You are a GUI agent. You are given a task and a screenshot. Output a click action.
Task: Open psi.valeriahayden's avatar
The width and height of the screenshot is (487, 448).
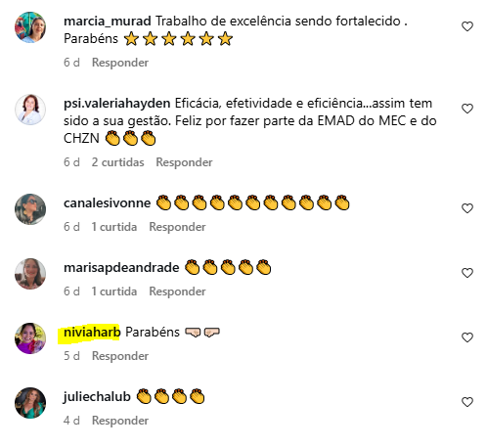click(30, 110)
